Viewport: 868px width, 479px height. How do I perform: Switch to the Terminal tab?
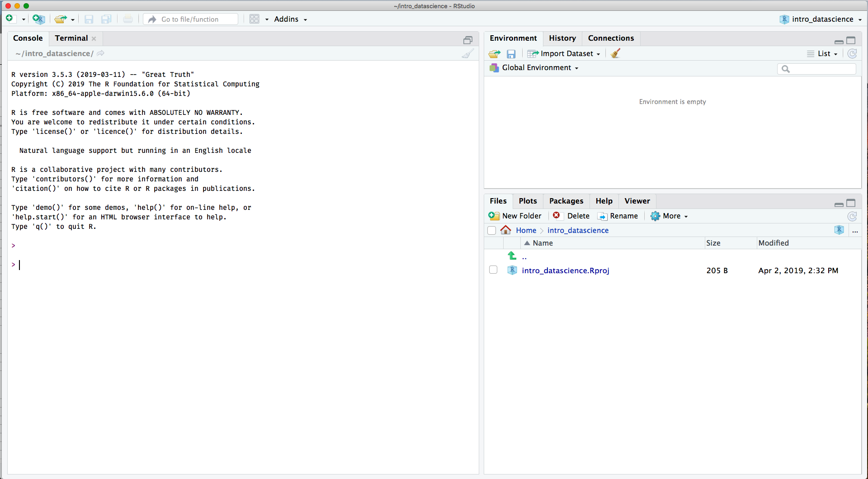[x=71, y=38]
